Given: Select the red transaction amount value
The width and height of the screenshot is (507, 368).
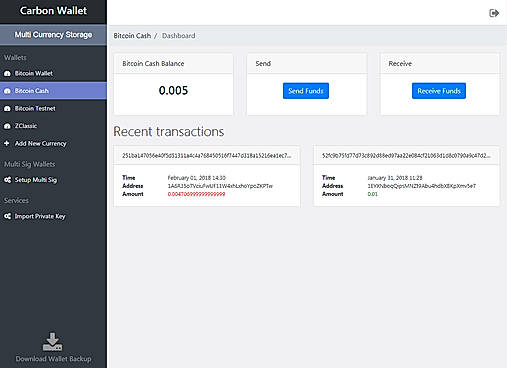Looking at the screenshot, I should (x=196, y=194).
